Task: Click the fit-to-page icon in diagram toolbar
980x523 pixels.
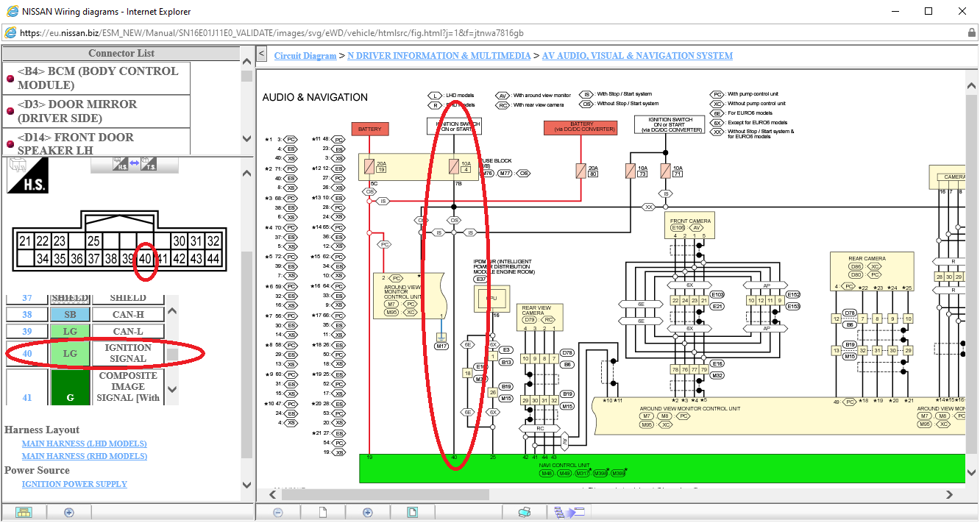Action: tap(413, 512)
